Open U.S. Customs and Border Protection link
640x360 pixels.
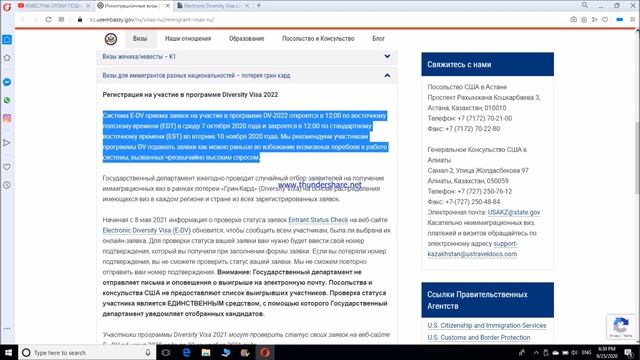pos(479,337)
